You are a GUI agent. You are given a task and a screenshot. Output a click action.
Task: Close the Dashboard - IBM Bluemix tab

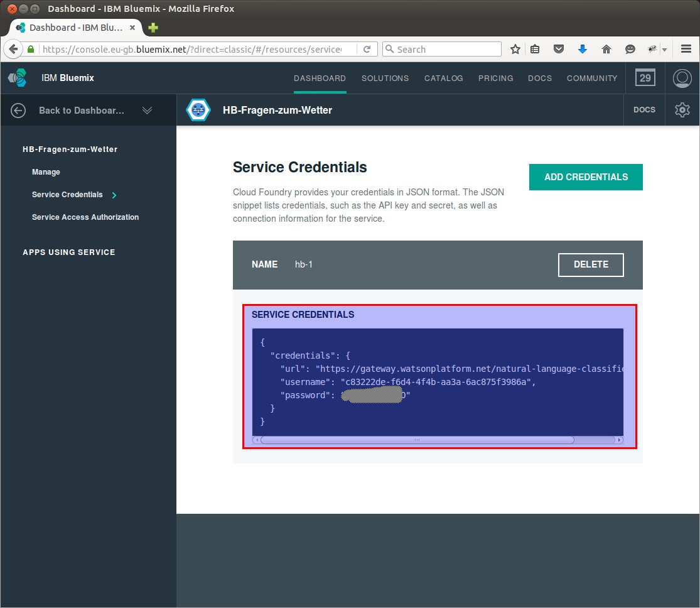pyautogui.click(x=132, y=28)
